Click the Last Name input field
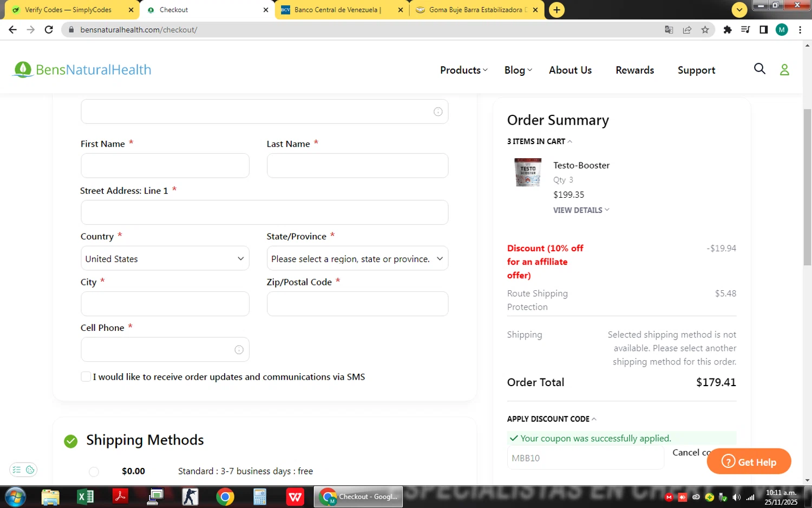Viewport: 812px width, 508px height. [357, 165]
